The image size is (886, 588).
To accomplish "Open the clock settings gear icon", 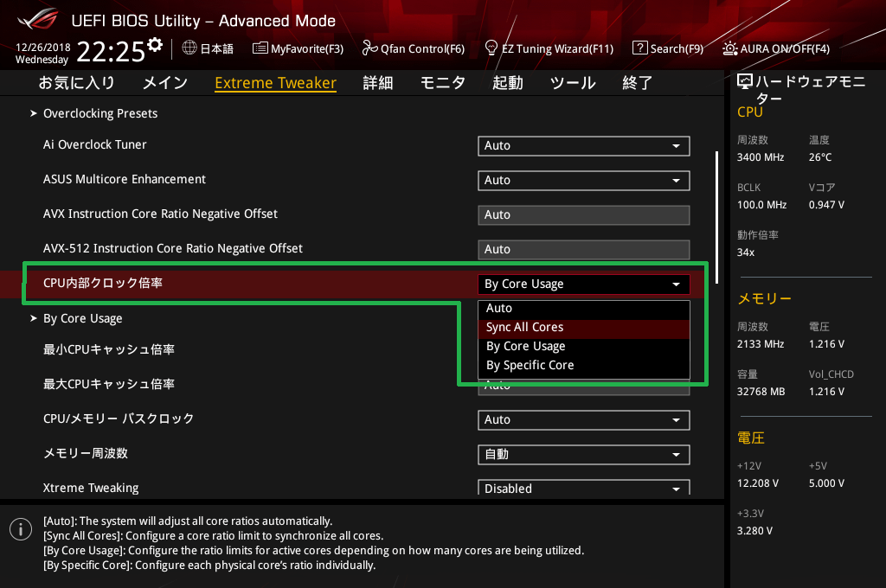I will click(155, 45).
